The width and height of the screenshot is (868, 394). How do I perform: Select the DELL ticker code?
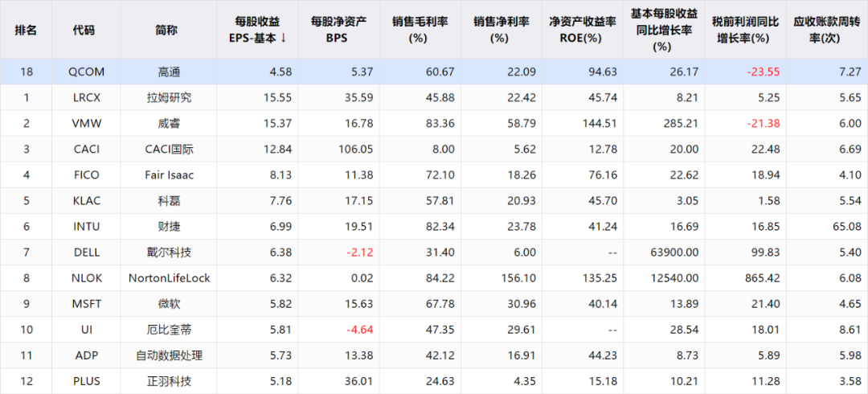point(86,252)
